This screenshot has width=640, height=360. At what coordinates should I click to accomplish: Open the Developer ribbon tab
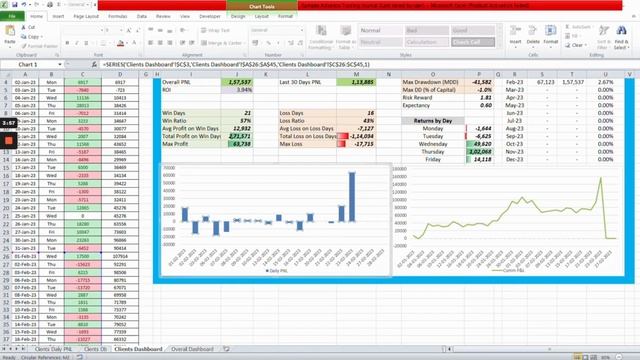click(210, 16)
